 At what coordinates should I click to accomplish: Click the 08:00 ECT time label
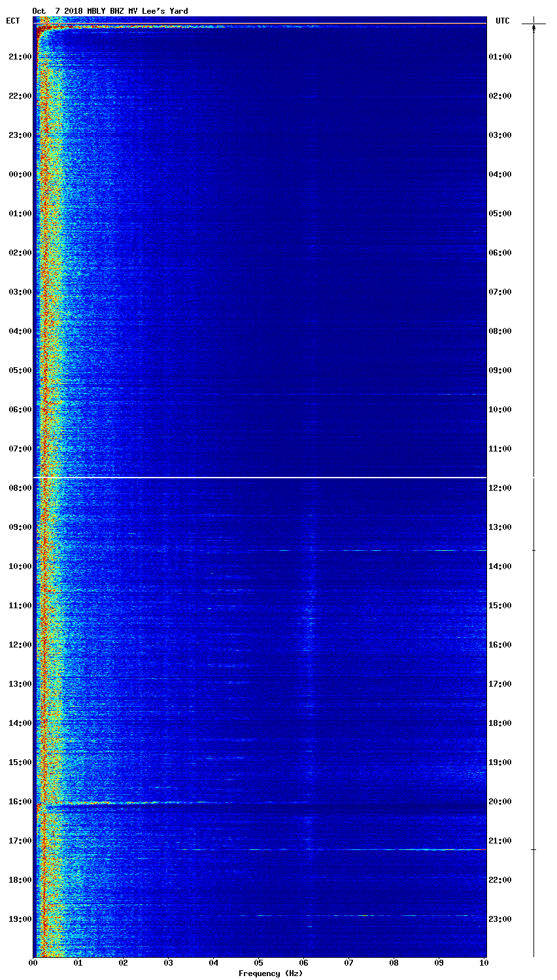[20, 488]
